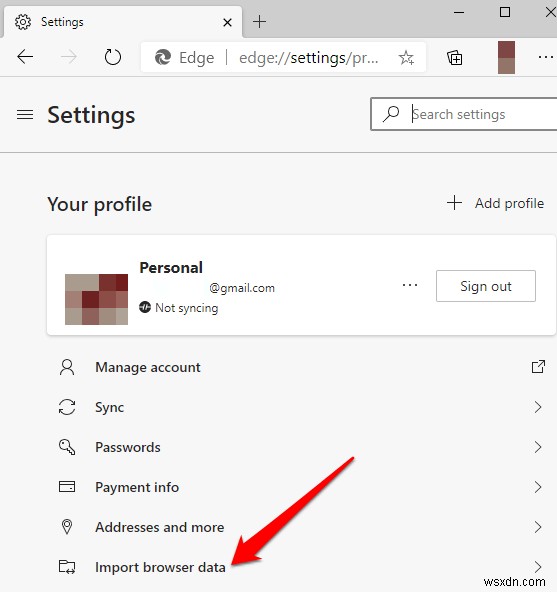Open the profile avatar in the toolbar
557x592 pixels.
pyautogui.click(x=506, y=57)
